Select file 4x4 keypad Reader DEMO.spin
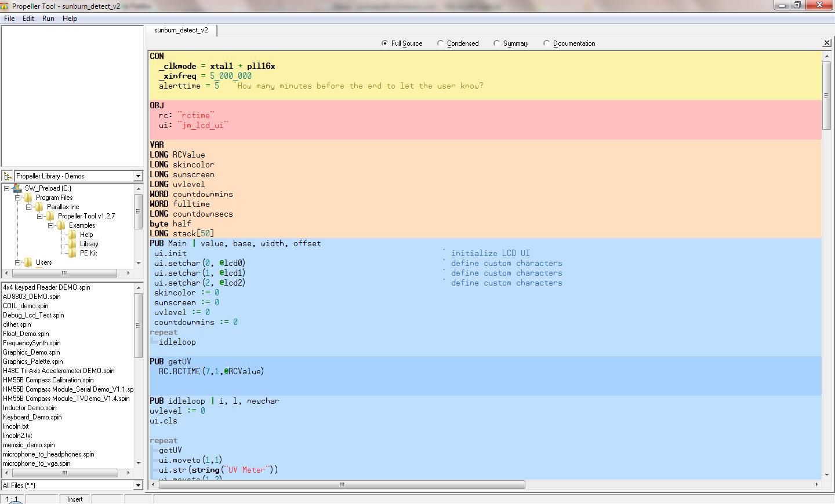Image resolution: width=835 pixels, height=504 pixels. [46, 287]
